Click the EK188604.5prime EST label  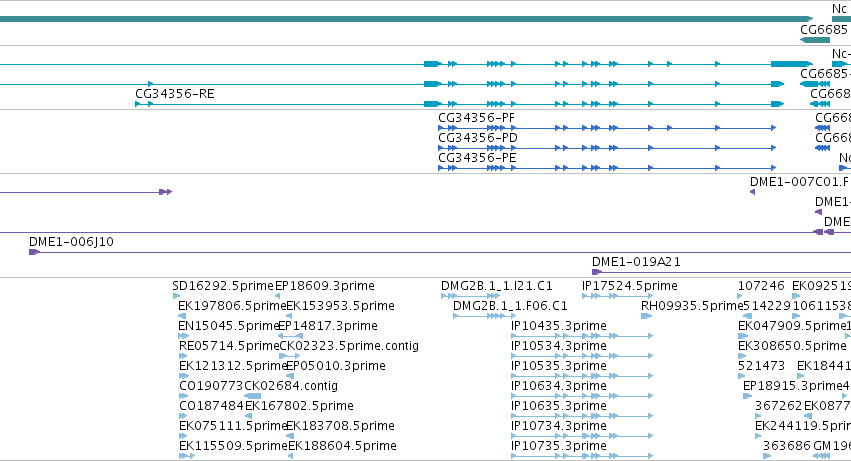(342, 446)
